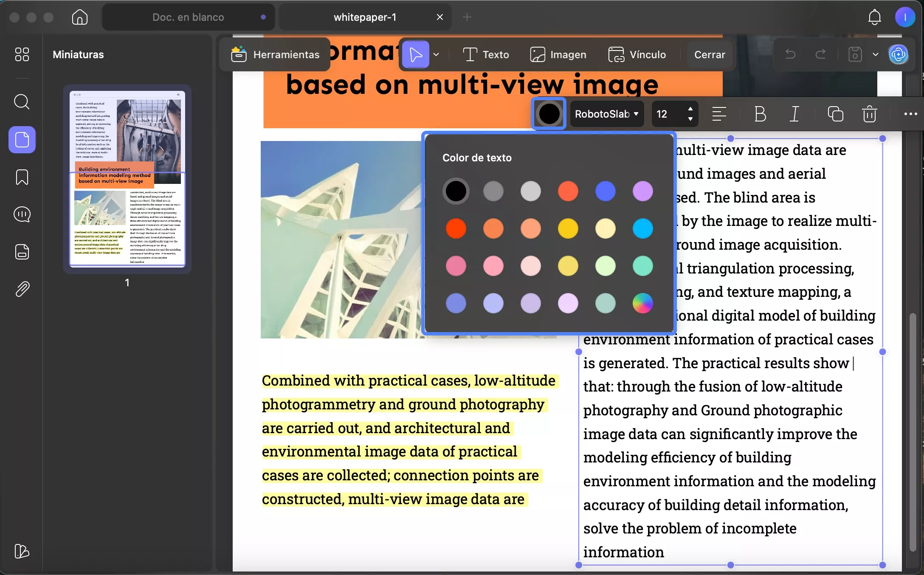
Task: Open the thumbnails grid icon in sidebar
Action: coord(22,54)
